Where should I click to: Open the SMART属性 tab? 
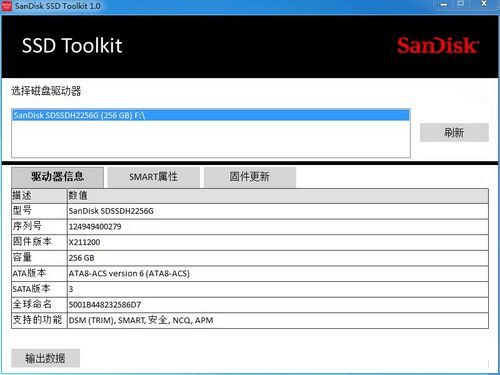pos(154,177)
